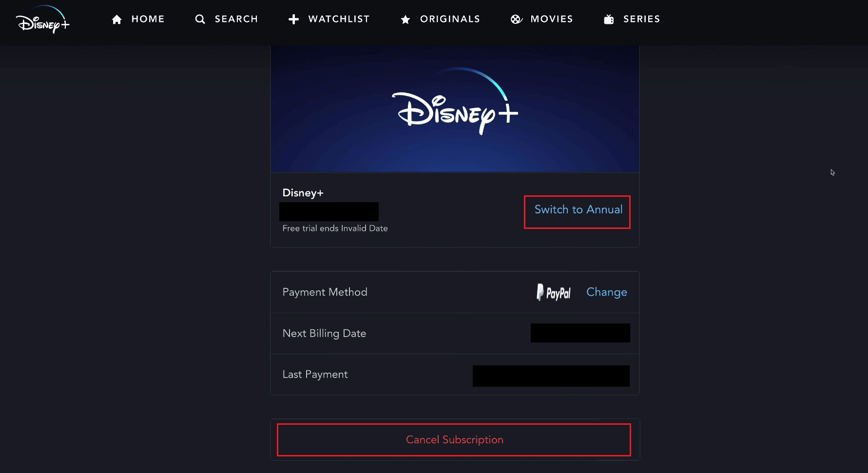Click the Search magnifier icon

coord(200,19)
